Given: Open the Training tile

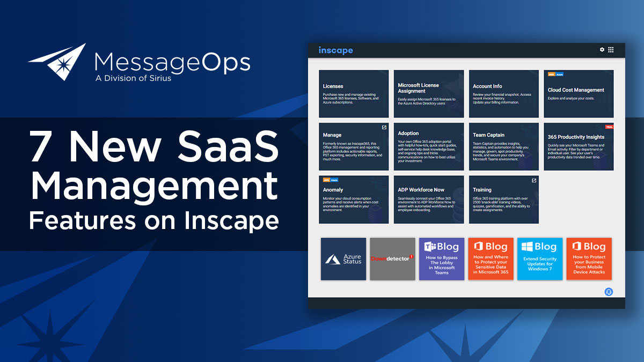Looking at the screenshot, I should 504,200.
